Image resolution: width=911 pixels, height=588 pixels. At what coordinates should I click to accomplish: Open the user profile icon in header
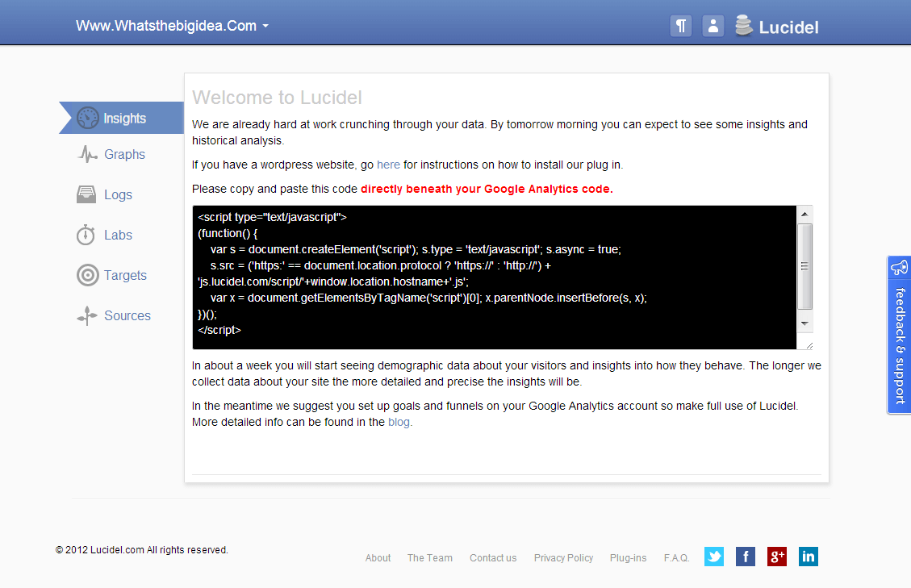click(713, 26)
